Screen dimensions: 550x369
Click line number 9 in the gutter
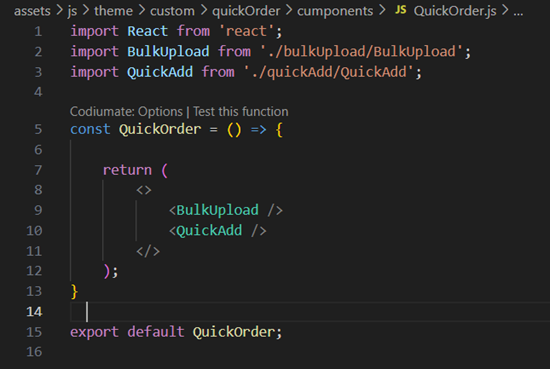click(x=38, y=210)
